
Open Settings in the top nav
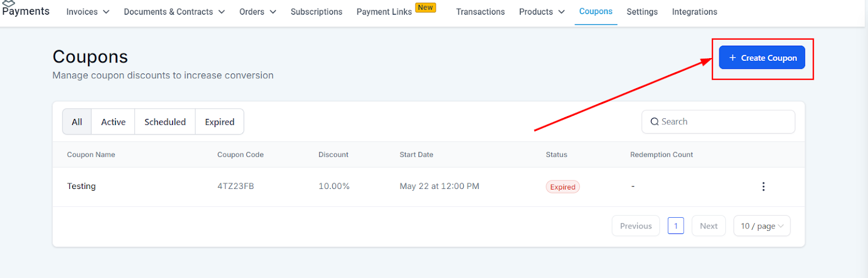coord(642,12)
